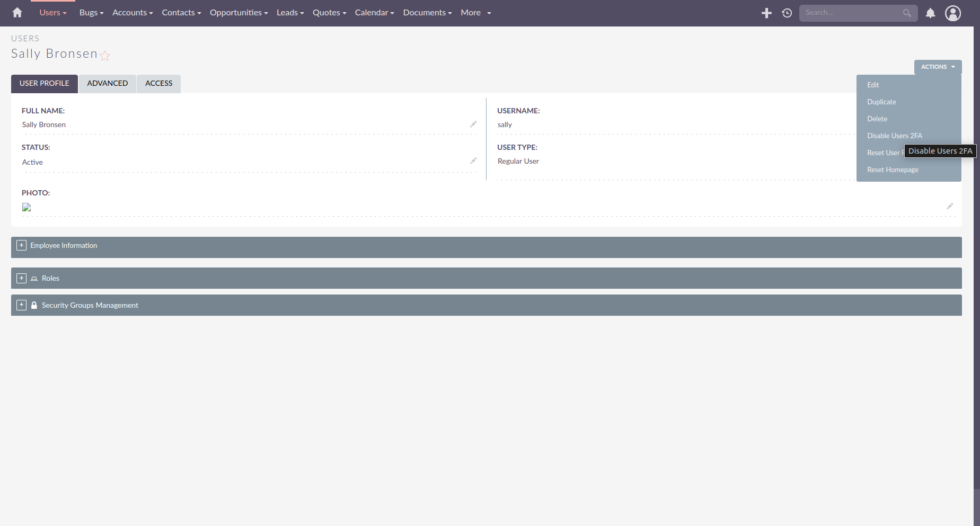
Task: Open the recently viewed history icon
Action: pyautogui.click(x=787, y=13)
